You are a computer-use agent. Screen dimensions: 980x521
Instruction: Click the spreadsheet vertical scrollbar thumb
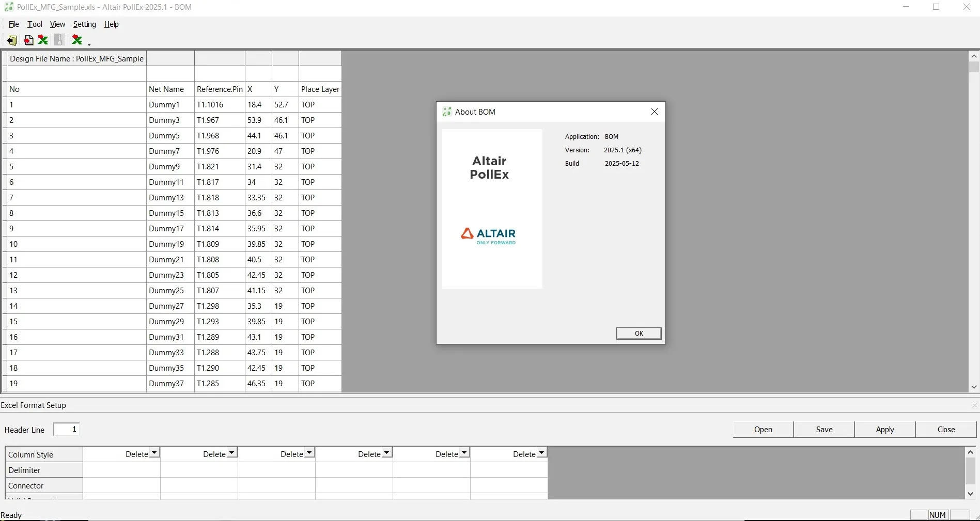pos(974,67)
